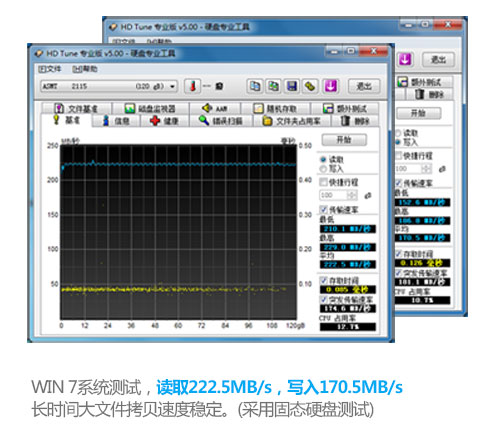Click the temperature thermometer icon
The image size is (502, 446).
coord(192,86)
